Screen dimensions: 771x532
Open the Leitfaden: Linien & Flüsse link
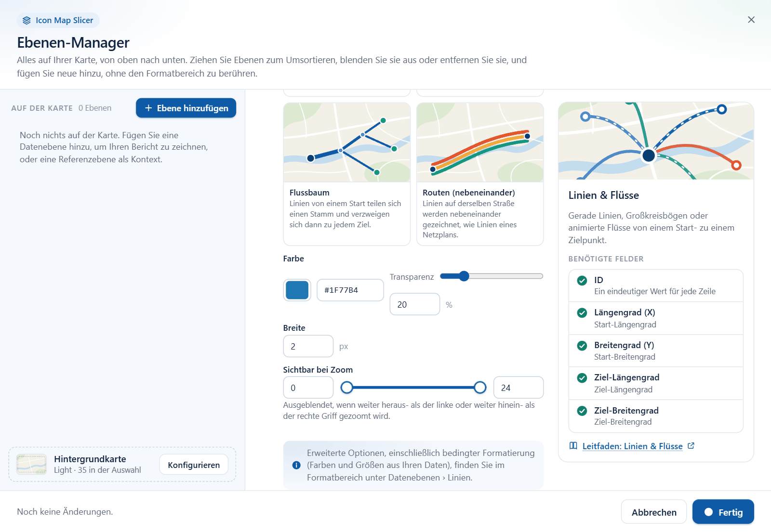tap(632, 446)
